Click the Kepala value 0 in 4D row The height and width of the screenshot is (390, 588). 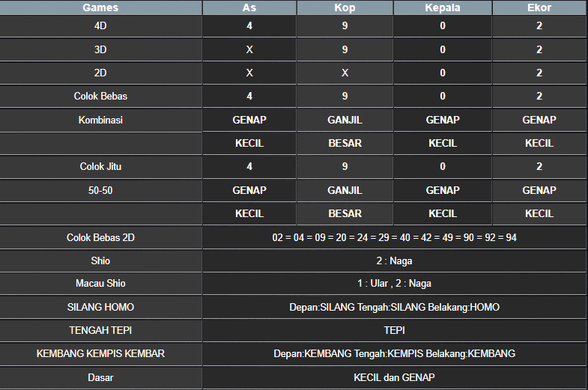pos(443,26)
